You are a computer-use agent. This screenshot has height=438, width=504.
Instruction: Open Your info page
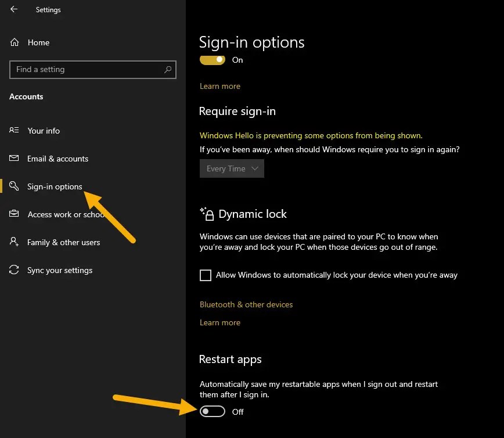tap(44, 131)
